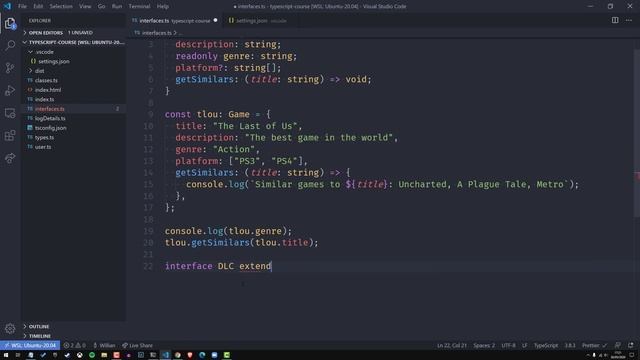
Task: Click the unsaved dot on interfaces.ts tab
Action: pyautogui.click(x=216, y=20)
